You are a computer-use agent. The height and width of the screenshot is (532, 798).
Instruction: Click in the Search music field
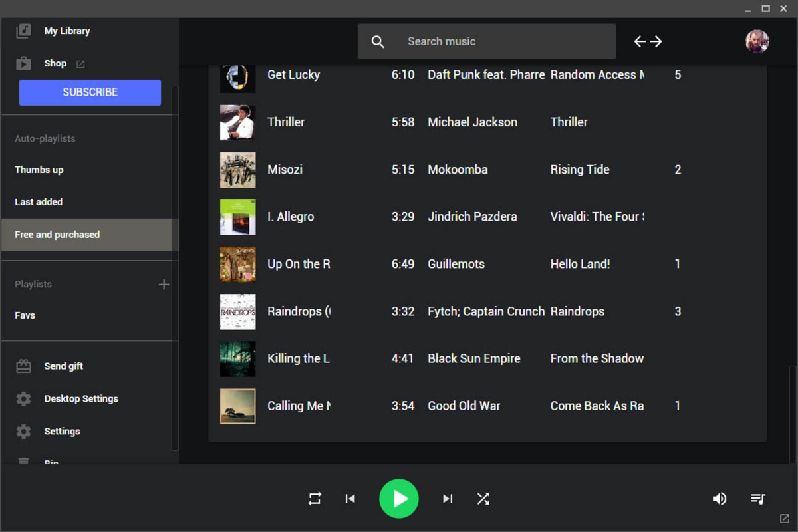coord(487,41)
